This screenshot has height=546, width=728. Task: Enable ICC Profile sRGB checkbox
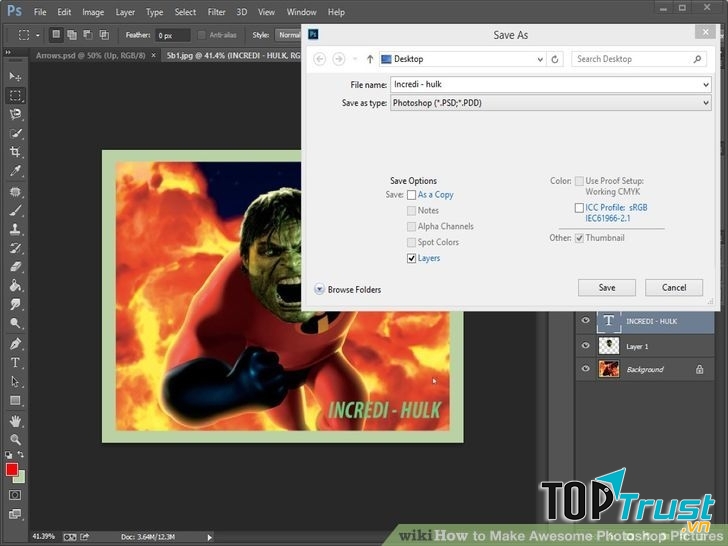coord(579,208)
